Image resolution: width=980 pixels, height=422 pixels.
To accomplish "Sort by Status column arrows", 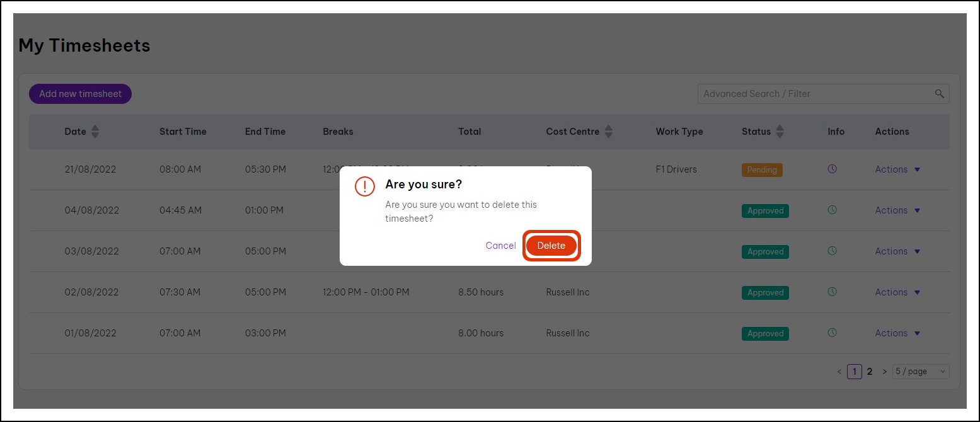I will [x=780, y=132].
